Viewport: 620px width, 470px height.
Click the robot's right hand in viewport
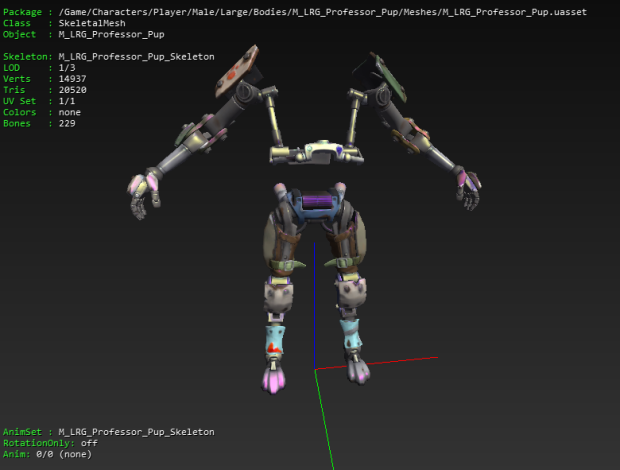coord(469,190)
